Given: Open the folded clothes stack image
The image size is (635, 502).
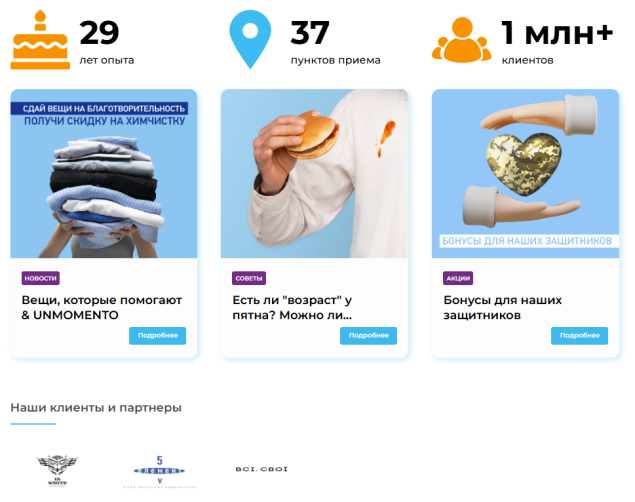Looking at the screenshot, I should coord(104,174).
